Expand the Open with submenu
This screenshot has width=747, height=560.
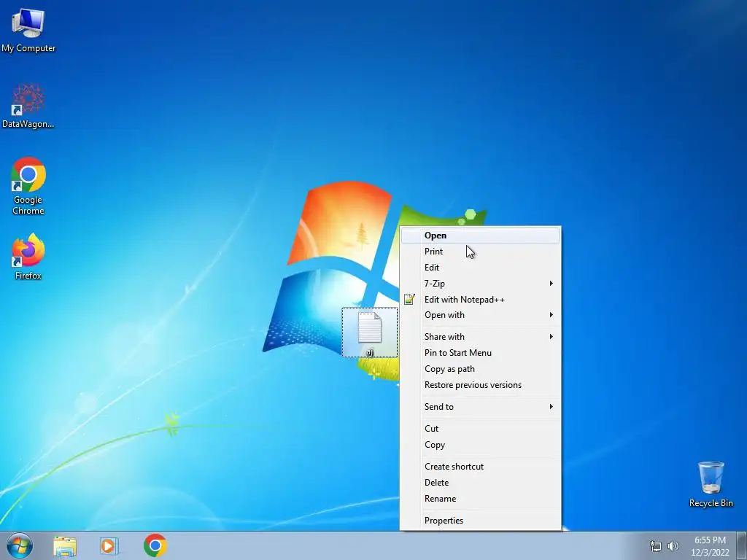click(480, 315)
